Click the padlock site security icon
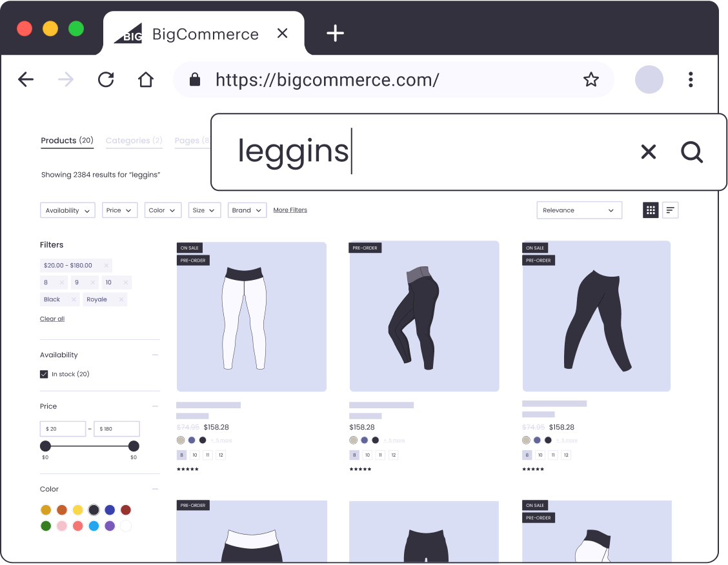This screenshot has width=728, height=565. coord(195,79)
